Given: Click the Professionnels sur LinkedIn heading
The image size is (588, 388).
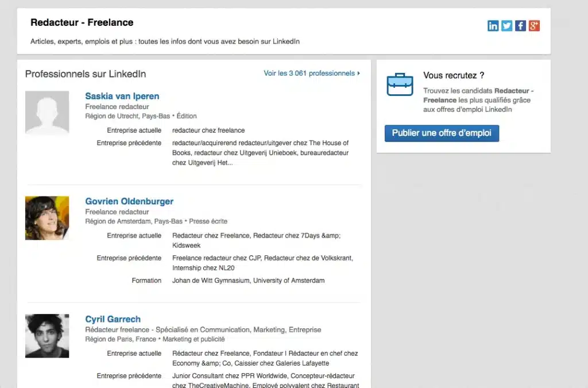Looking at the screenshot, I should click(x=85, y=73).
